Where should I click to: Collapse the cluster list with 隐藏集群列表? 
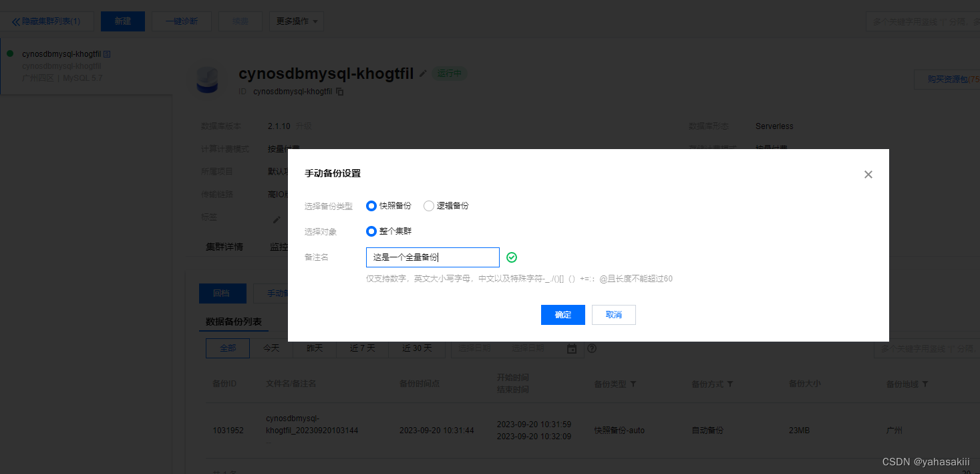click(x=46, y=21)
